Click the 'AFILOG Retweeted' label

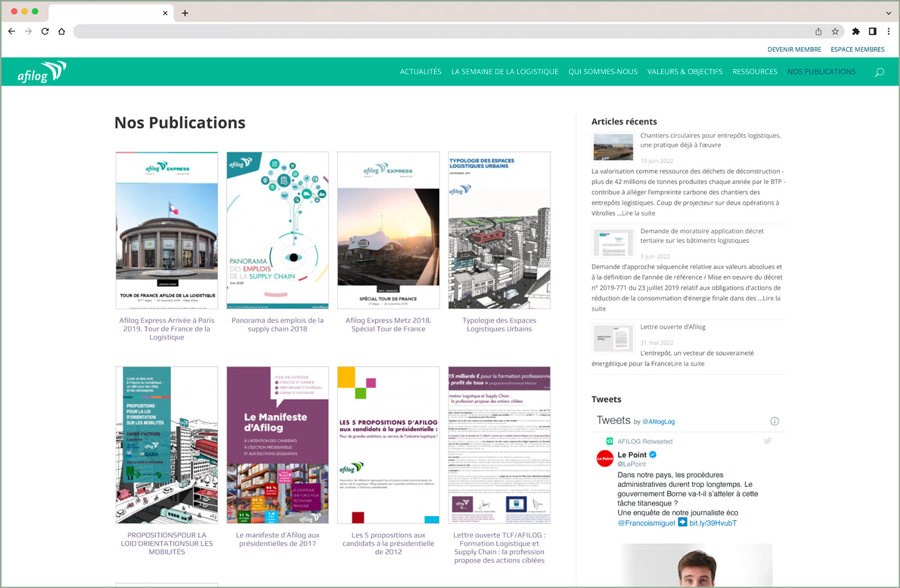point(645,441)
